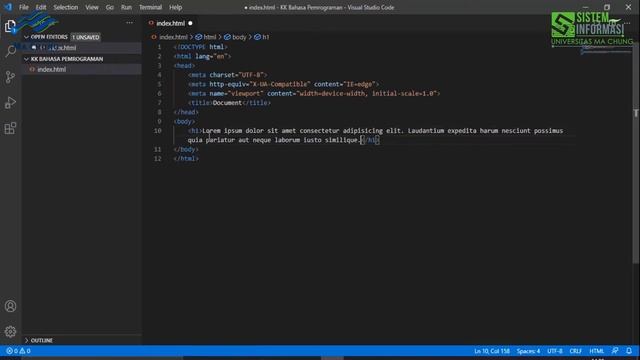Select the index.html editor tab
This screenshot has height=360, width=640.
[x=170, y=23]
